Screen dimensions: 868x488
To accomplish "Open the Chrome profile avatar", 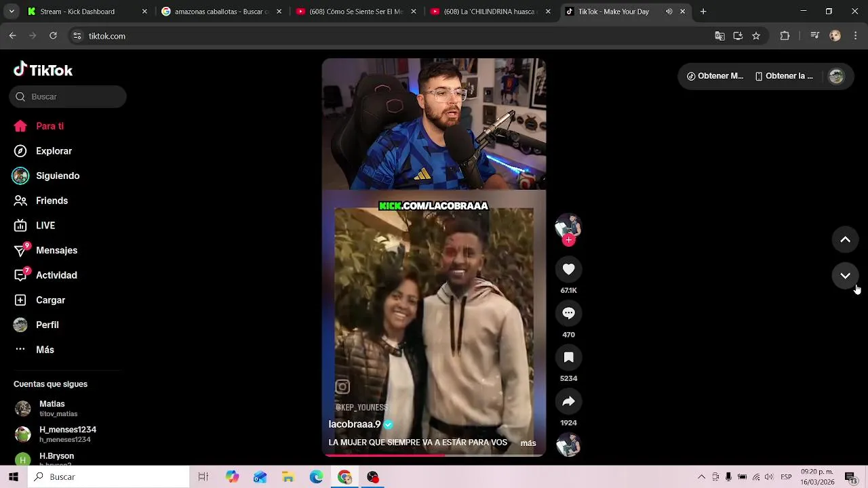I will pyautogui.click(x=835, y=36).
